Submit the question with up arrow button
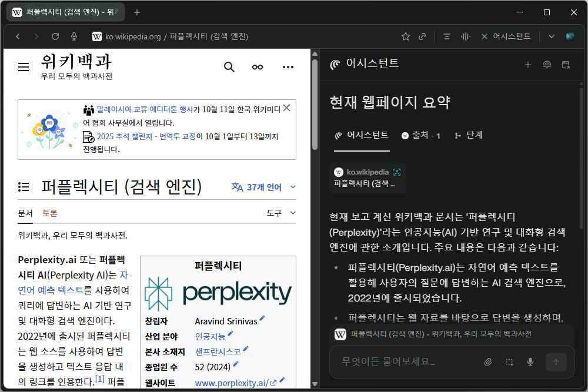Viewport: 588px width, 392px height. (556, 362)
